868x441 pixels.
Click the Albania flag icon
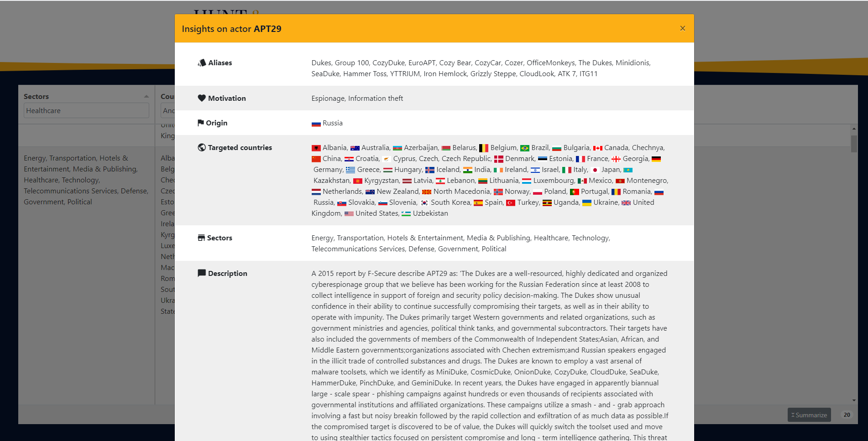[x=316, y=148]
